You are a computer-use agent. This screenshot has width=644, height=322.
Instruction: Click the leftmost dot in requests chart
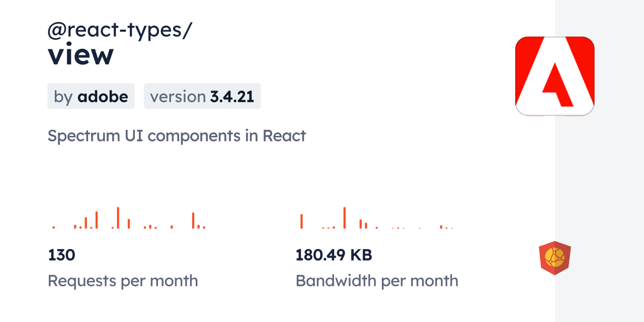tap(53, 227)
